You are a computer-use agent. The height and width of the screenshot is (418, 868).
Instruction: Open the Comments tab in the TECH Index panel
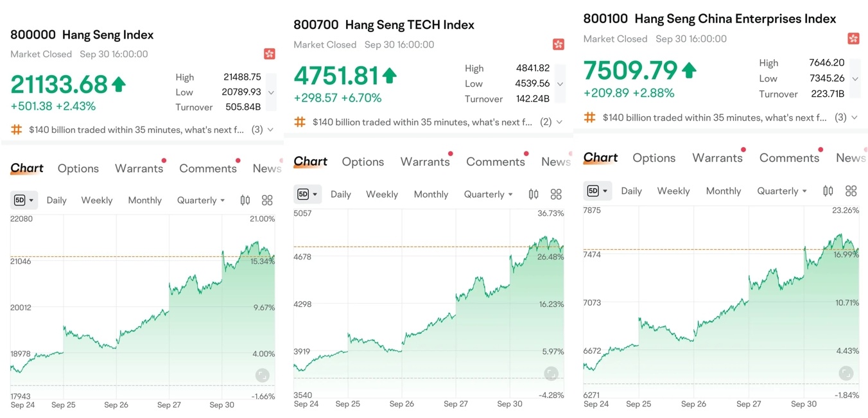coord(496,161)
